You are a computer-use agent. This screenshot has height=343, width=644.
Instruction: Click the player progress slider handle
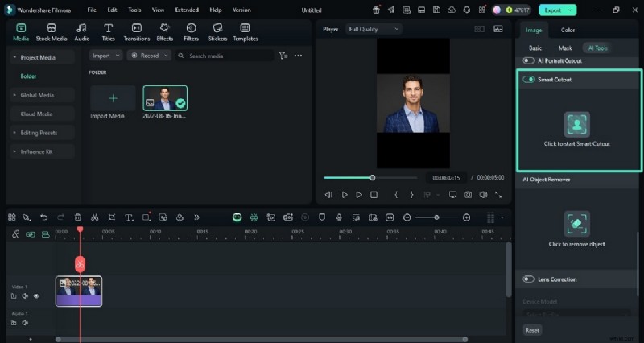[x=372, y=178]
